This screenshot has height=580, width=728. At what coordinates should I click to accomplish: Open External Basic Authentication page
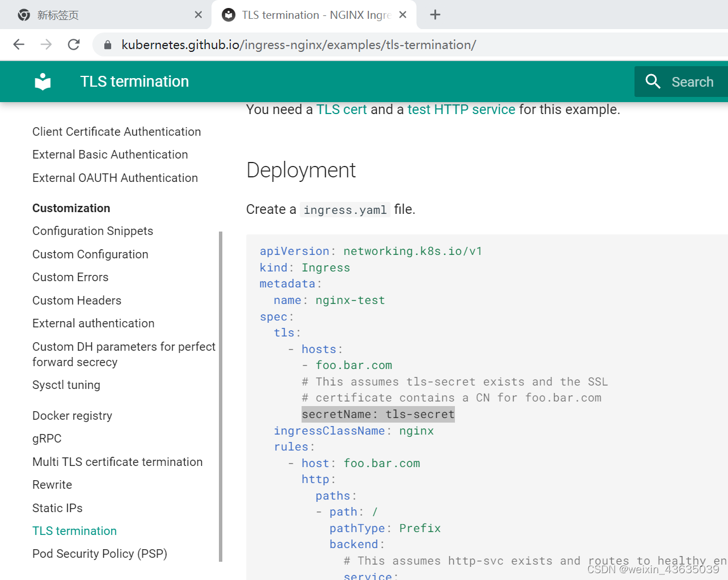coord(110,155)
